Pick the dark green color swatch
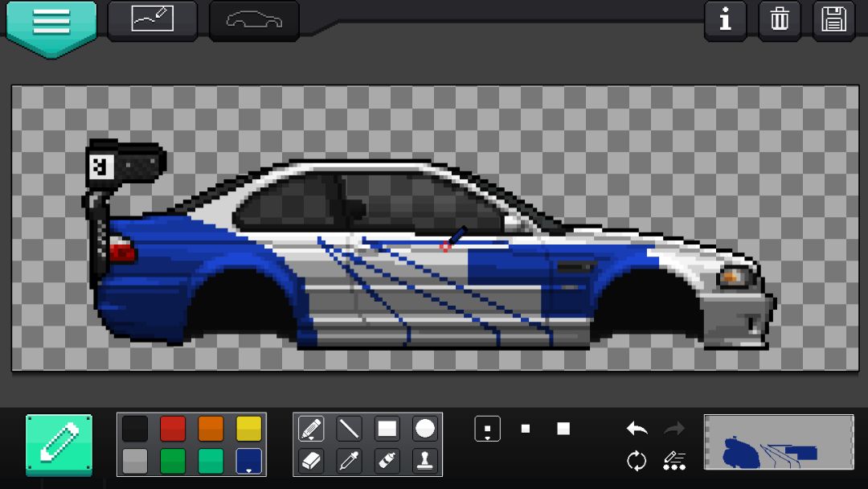Viewport: 868px width, 489px height. 173,461
